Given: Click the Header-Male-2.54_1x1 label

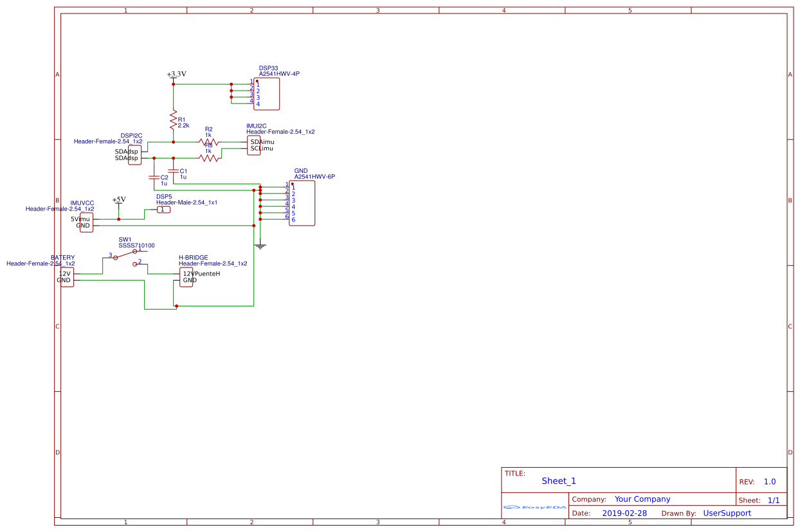Looking at the screenshot, I should (x=186, y=202).
